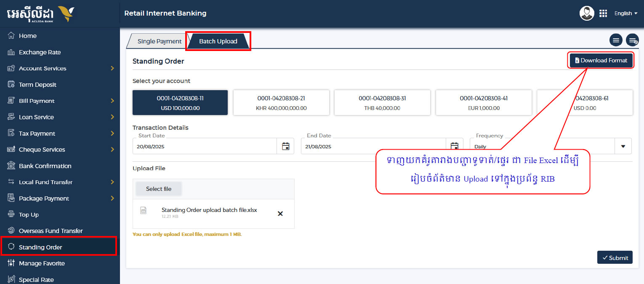Select the KHR 400,000,000.00 account card

pos(281,103)
